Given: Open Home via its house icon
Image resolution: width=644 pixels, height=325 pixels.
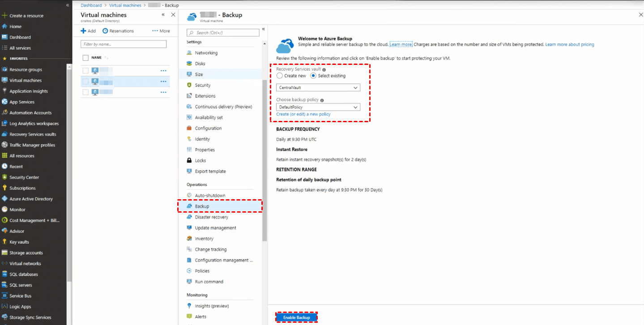Looking at the screenshot, I should coord(4,26).
